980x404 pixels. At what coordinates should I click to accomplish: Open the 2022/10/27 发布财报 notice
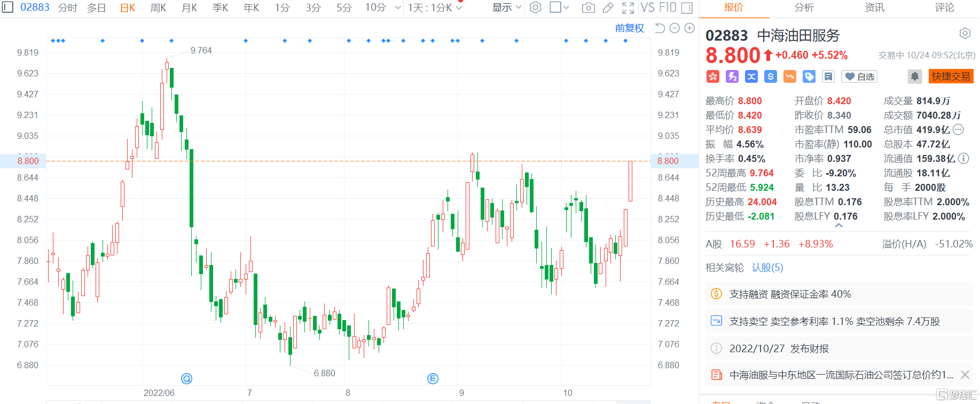click(839, 348)
